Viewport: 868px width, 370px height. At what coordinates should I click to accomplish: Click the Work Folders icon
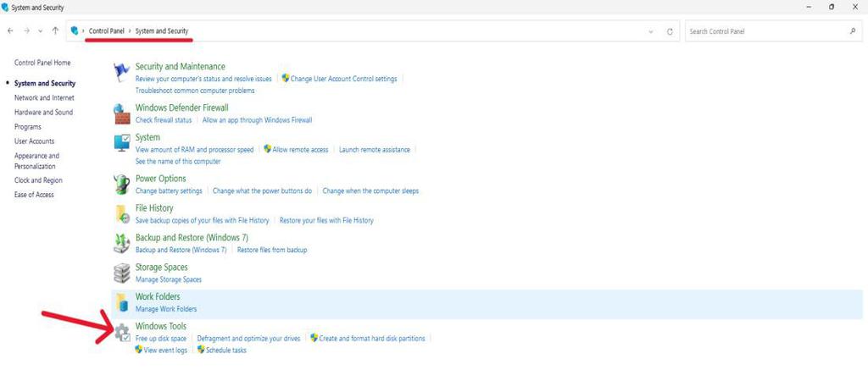(x=121, y=302)
